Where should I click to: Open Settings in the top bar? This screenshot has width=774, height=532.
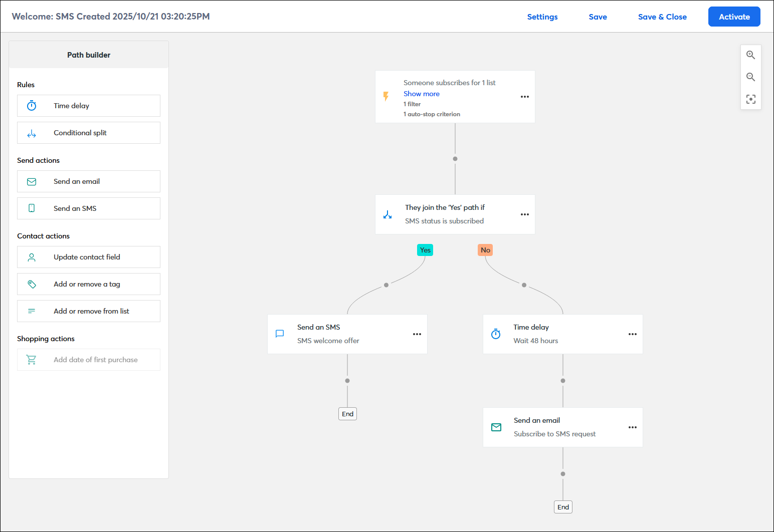[x=542, y=17]
